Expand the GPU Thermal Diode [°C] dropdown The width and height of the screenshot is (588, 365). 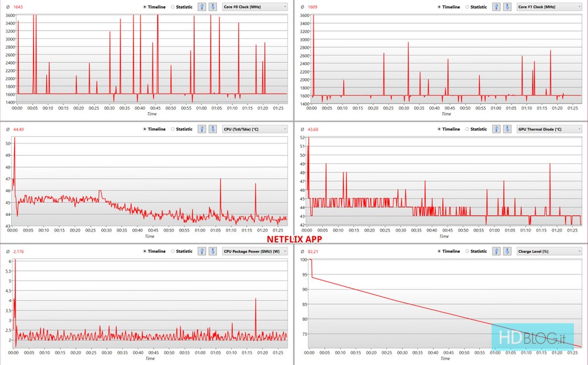click(x=549, y=129)
